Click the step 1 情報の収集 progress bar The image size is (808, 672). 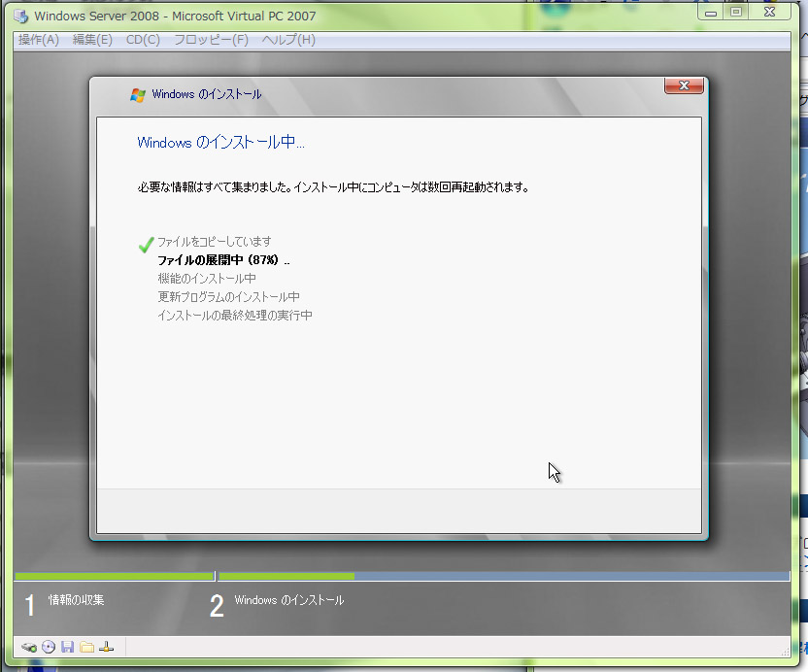tap(115, 576)
